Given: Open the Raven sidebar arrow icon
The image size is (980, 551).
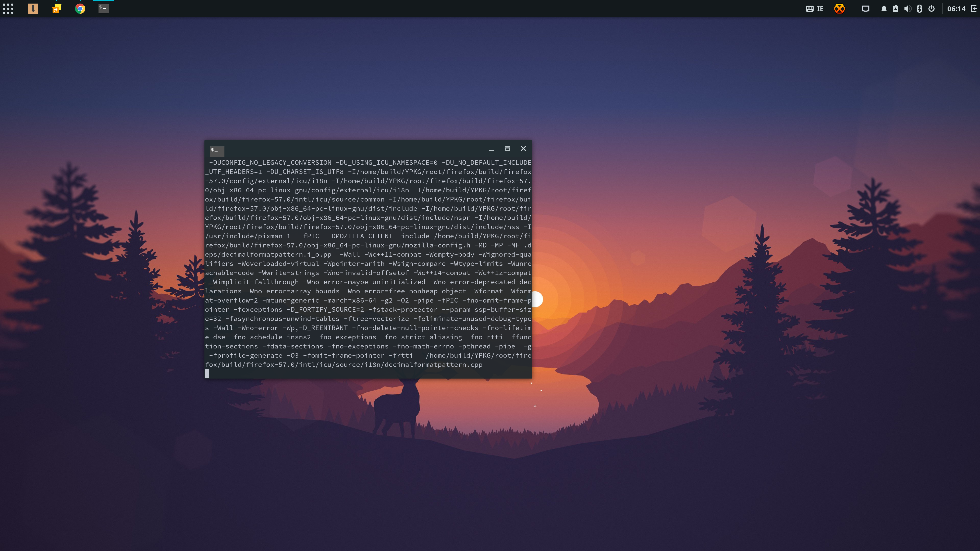Looking at the screenshot, I should (x=974, y=9).
